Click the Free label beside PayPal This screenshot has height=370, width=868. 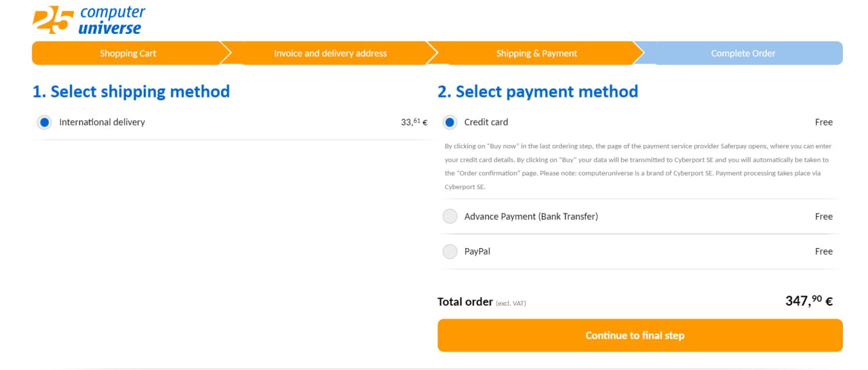click(x=824, y=251)
